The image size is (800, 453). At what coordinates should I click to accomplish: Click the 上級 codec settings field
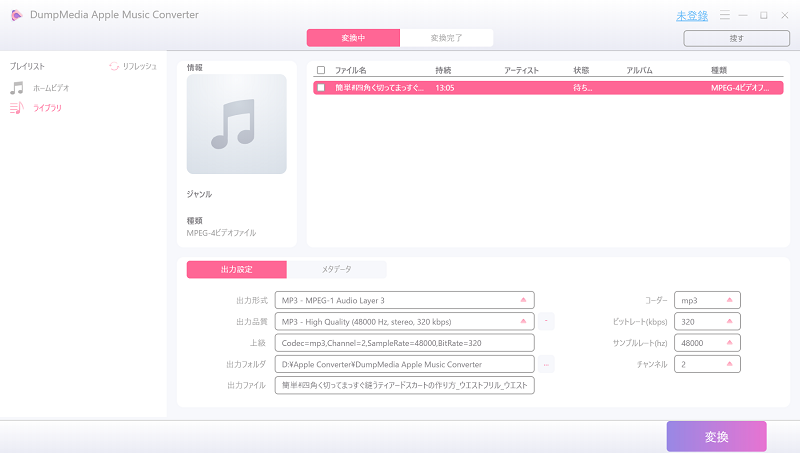[405, 343]
